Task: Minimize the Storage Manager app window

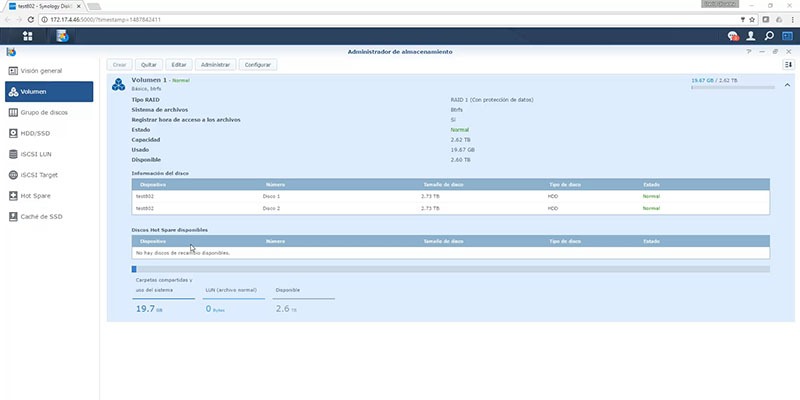Action: (x=762, y=52)
